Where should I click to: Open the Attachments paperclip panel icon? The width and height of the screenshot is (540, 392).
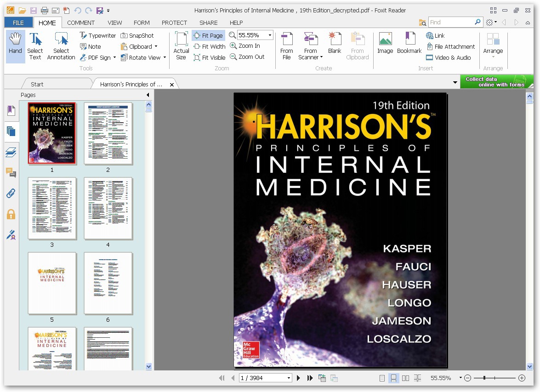click(x=11, y=193)
